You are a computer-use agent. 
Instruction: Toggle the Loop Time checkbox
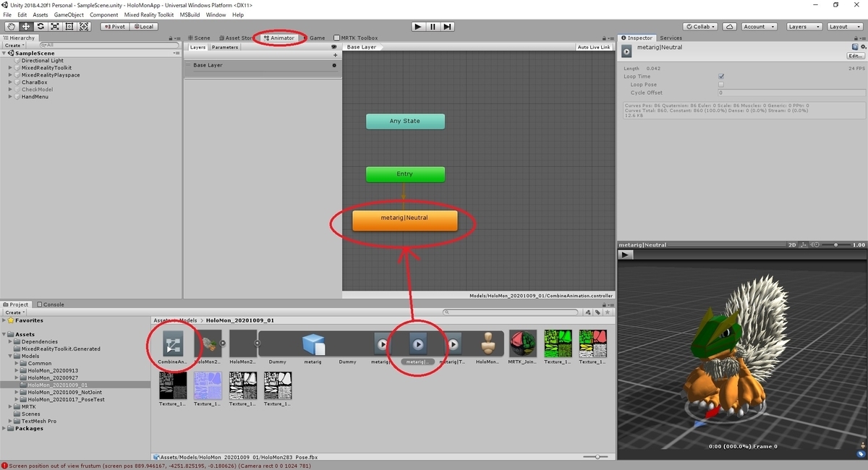[721, 76]
